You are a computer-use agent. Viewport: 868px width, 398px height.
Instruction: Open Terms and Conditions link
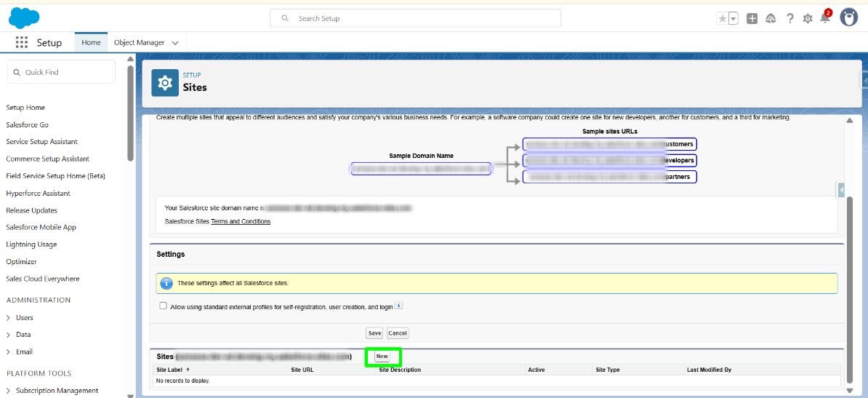(x=241, y=221)
